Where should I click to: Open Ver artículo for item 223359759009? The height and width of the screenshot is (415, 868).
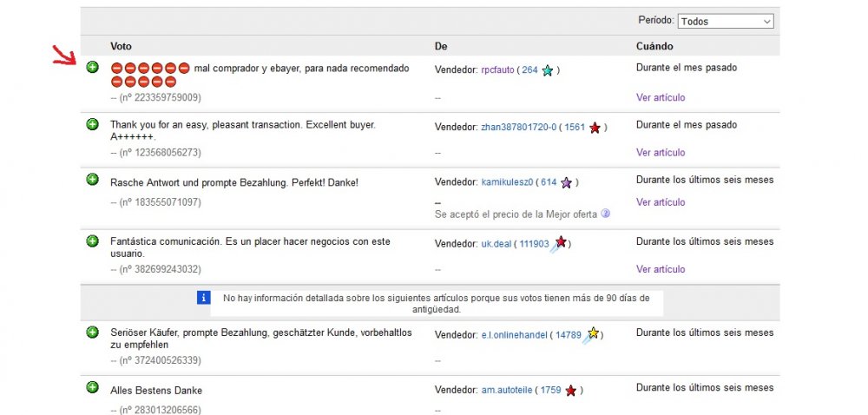[x=661, y=97]
